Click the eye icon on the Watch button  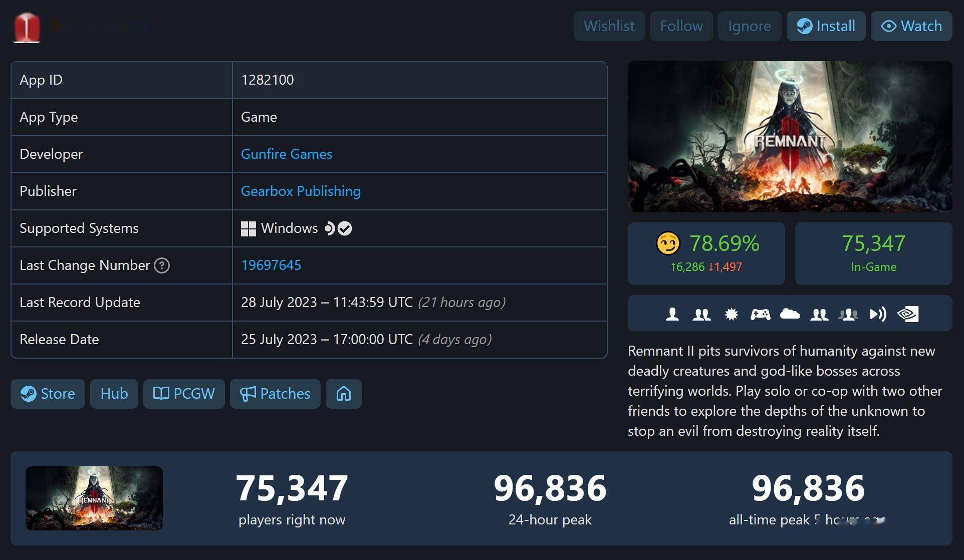pyautogui.click(x=888, y=26)
